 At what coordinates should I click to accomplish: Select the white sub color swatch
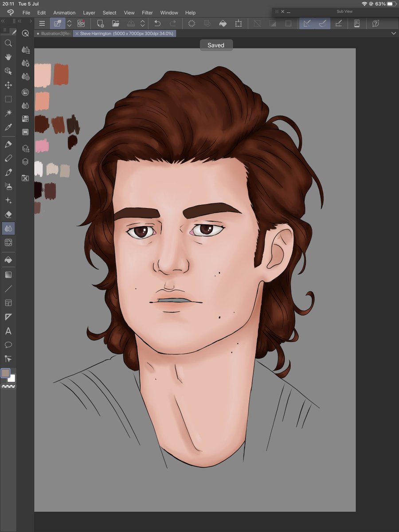(12, 378)
